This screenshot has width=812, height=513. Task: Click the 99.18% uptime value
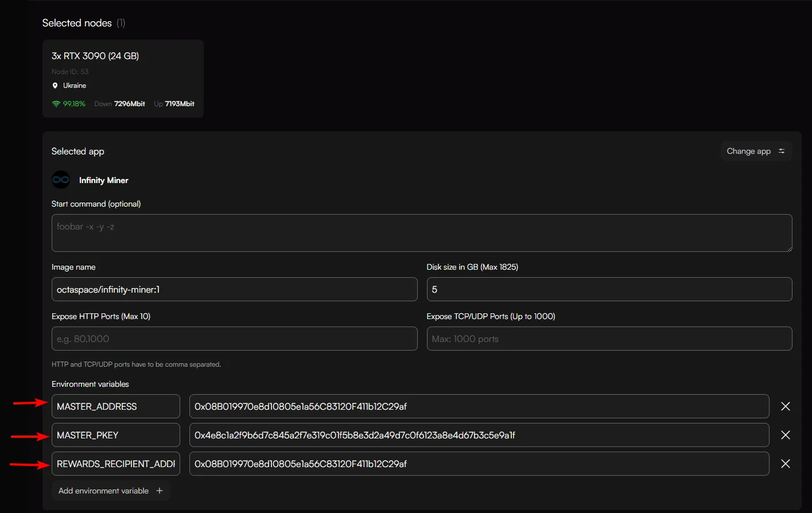(74, 104)
